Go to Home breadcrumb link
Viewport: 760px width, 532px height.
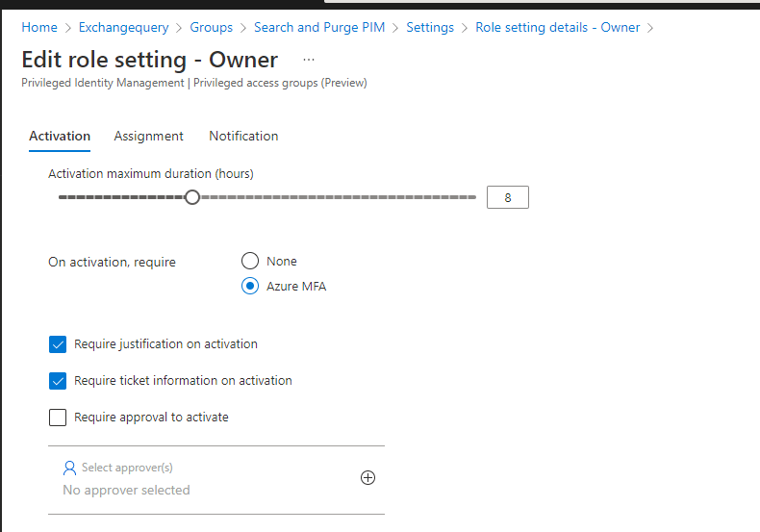pyautogui.click(x=39, y=27)
